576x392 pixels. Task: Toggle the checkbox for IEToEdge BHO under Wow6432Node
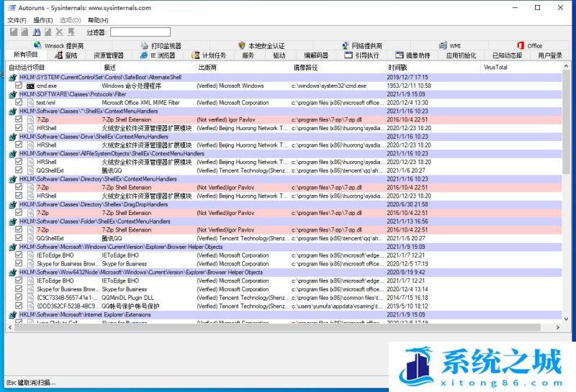click(x=19, y=280)
